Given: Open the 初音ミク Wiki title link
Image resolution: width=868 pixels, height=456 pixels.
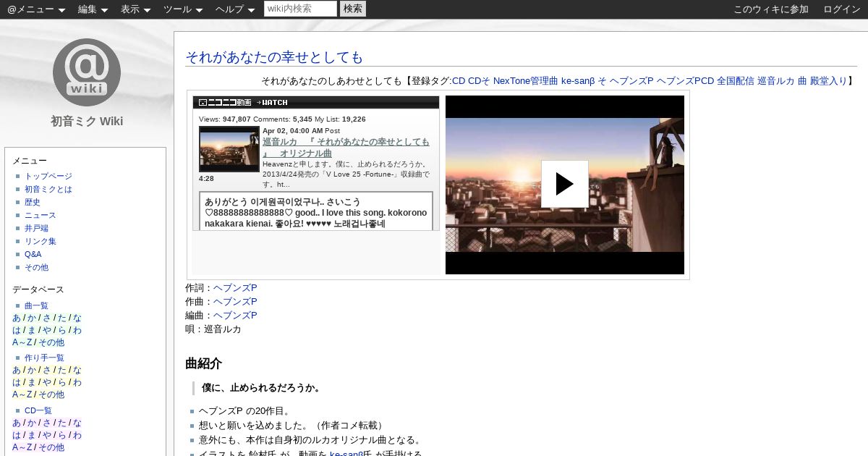Looking at the screenshot, I should pyautogui.click(x=87, y=121).
